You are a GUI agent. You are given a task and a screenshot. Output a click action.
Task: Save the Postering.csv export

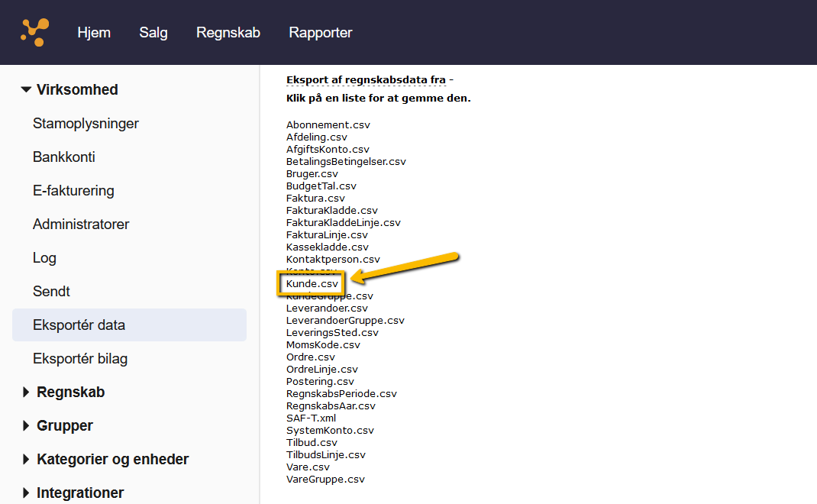click(320, 381)
